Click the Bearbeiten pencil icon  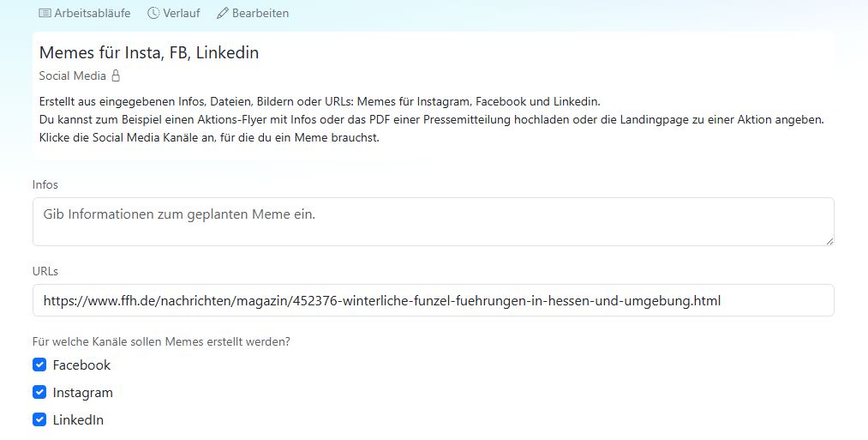click(223, 14)
